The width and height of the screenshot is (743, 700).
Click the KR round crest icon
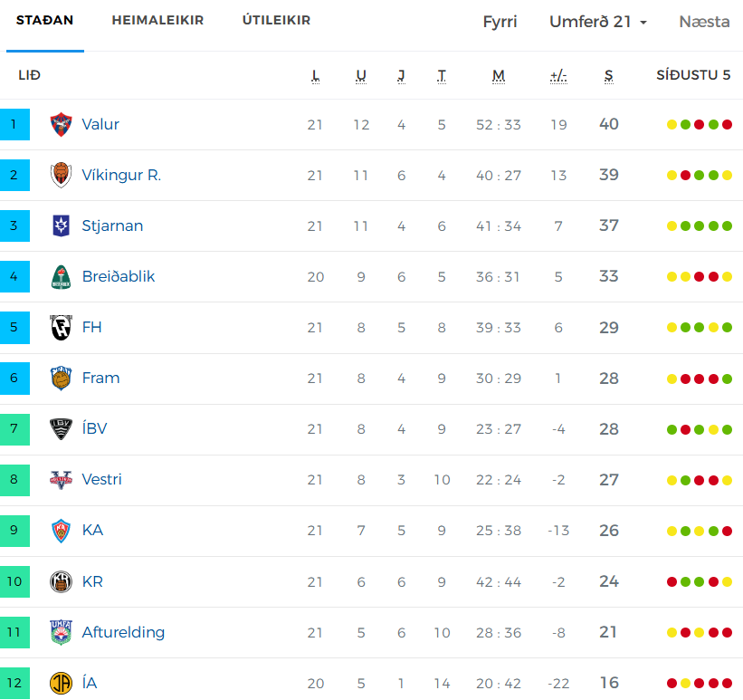point(62,582)
